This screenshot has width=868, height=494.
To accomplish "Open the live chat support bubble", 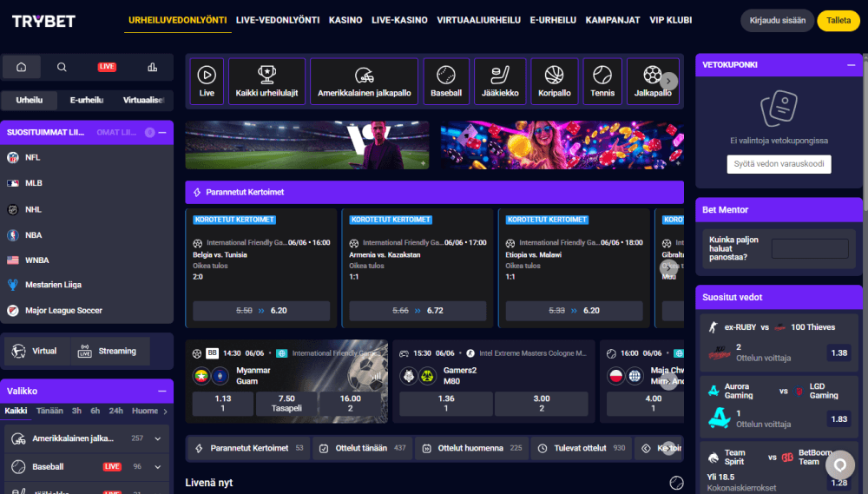I will click(839, 464).
